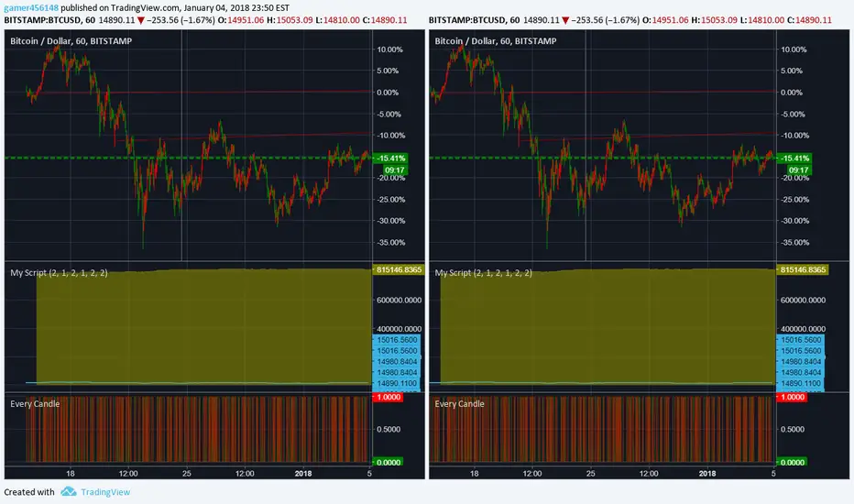Click the 2018 date marker on the right time axis
Image resolution: width=854 pixels, height=504 pixels.
pos(707,474)
